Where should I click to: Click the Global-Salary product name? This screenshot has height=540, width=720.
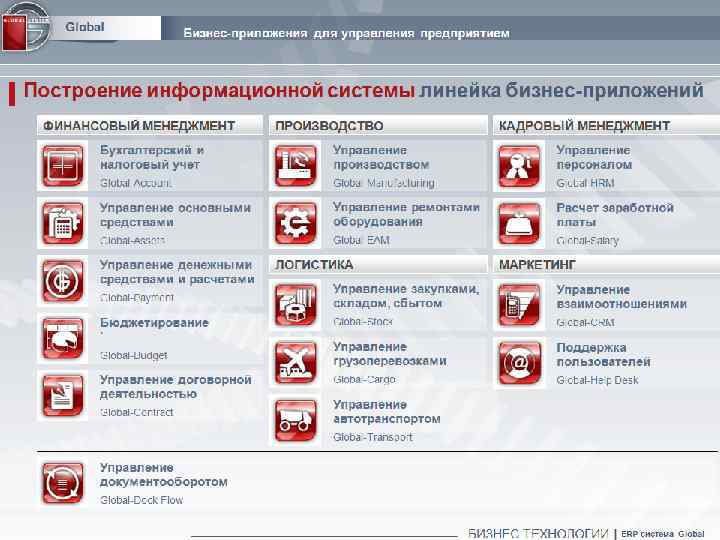(x=588, y=241)
